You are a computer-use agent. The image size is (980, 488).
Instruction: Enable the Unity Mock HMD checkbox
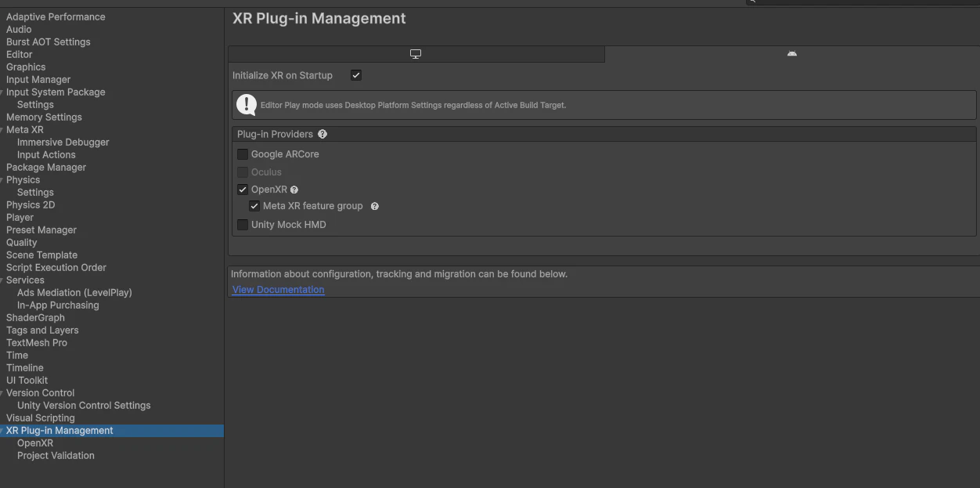point(243,225)
